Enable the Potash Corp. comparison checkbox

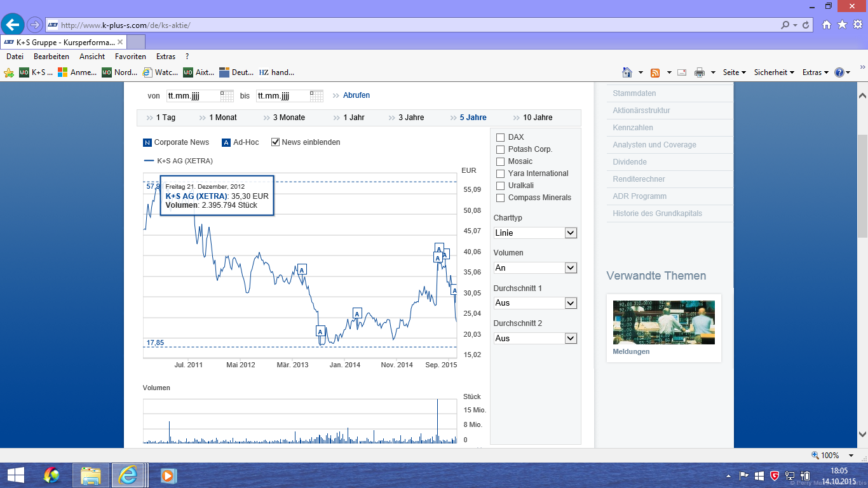click(500, 149)
